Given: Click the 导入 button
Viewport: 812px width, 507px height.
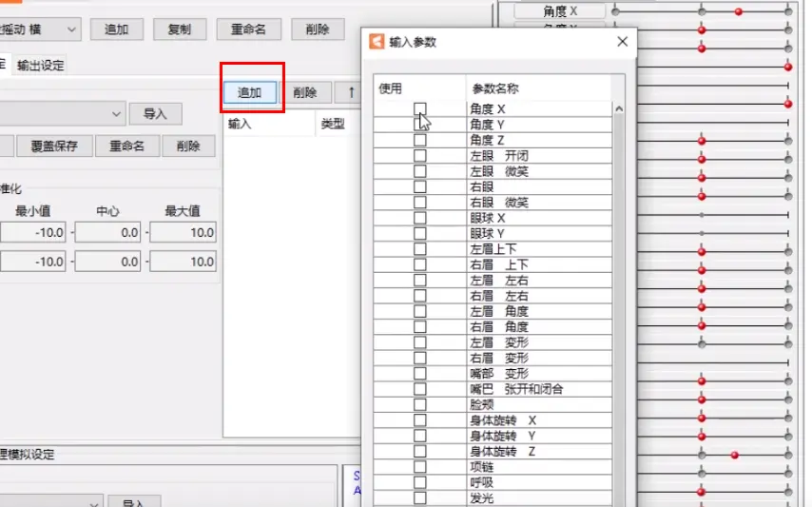Looking at the screenshot, I should coord(155,114).
